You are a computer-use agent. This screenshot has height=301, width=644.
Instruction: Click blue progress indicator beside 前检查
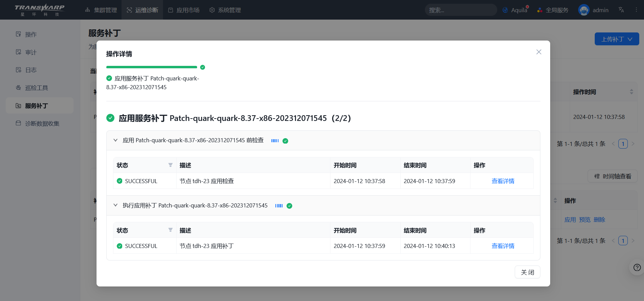point(275,141)
